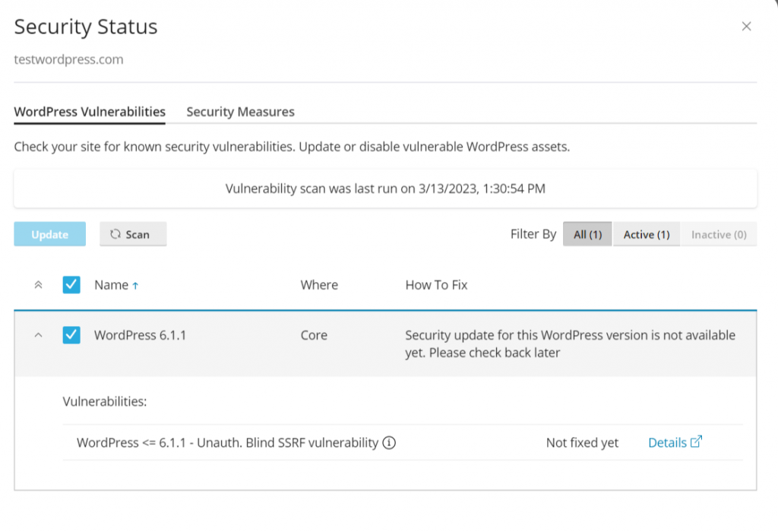Close the Security Status dialog
Image resolution: width=778 pixels, height=532 pixels.
tap(746, 26)
